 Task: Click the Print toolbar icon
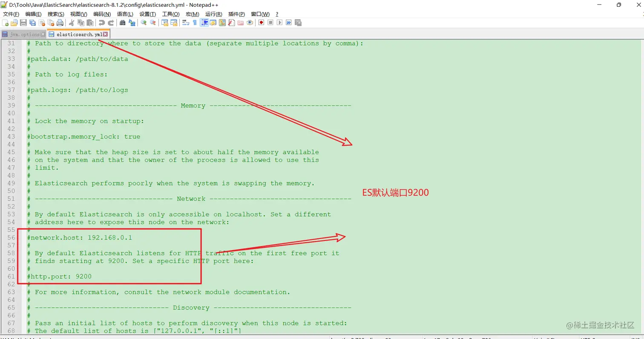[x=60, y=23]
